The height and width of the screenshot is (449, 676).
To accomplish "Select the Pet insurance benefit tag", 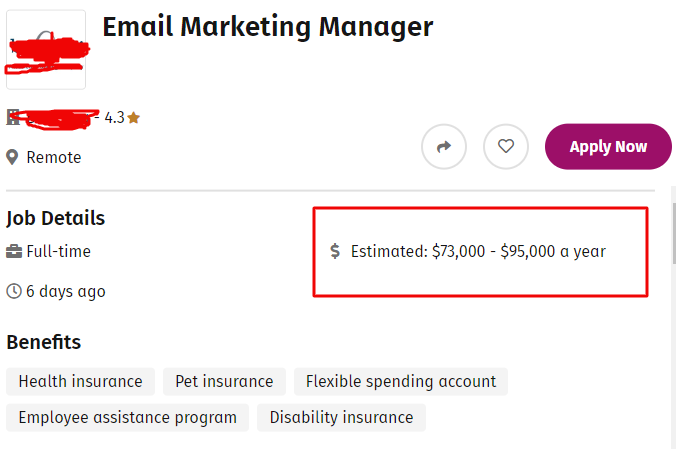I will (x=224, y=381).
